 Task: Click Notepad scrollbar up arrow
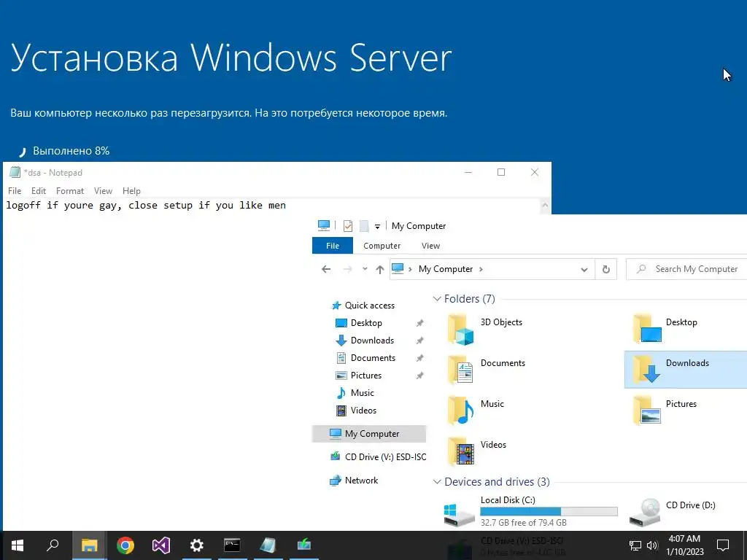[545, 206]
